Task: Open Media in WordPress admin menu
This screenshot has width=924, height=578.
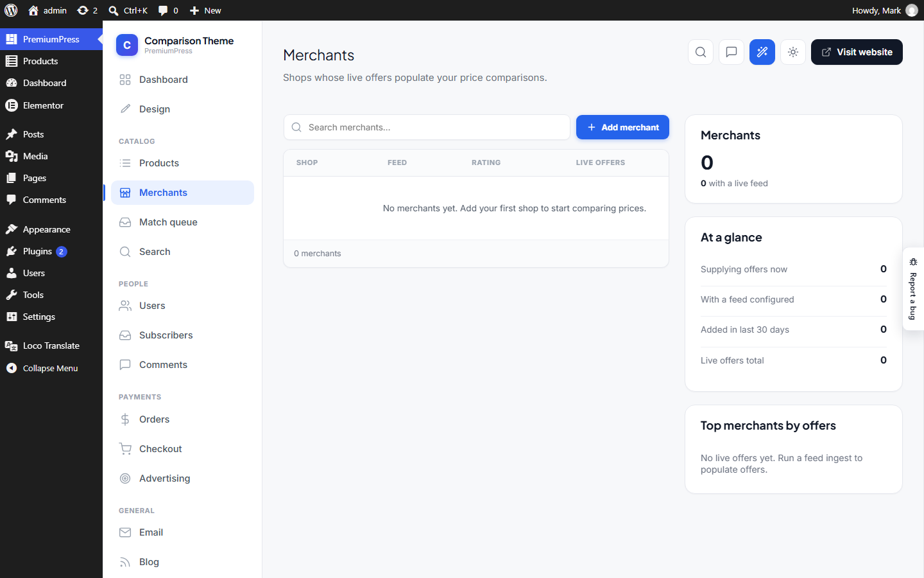Action: pyautogui.click(x=51, y=156)
